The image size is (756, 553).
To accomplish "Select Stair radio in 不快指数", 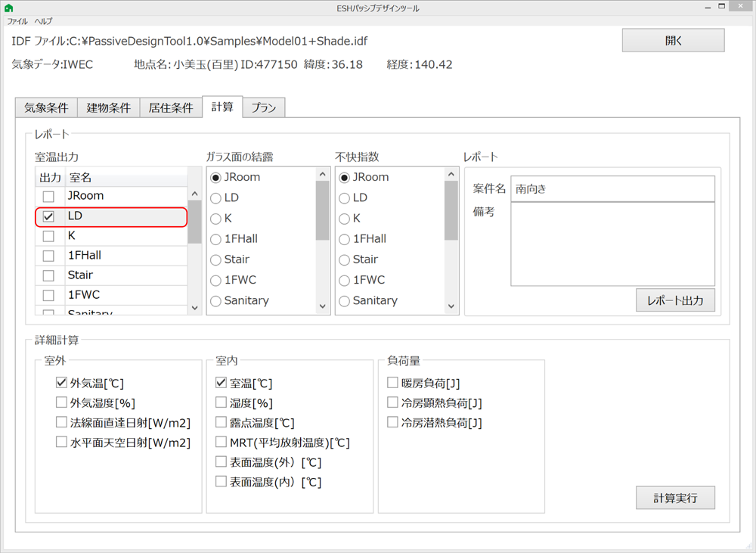I will (344, 260).
